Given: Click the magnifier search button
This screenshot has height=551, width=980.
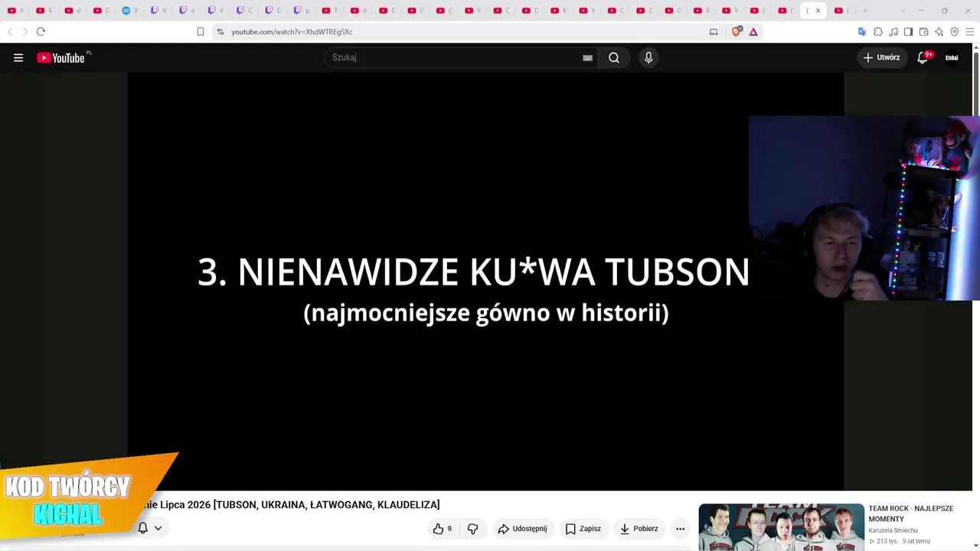Looking at the screenshot, I should pos(614,57).
